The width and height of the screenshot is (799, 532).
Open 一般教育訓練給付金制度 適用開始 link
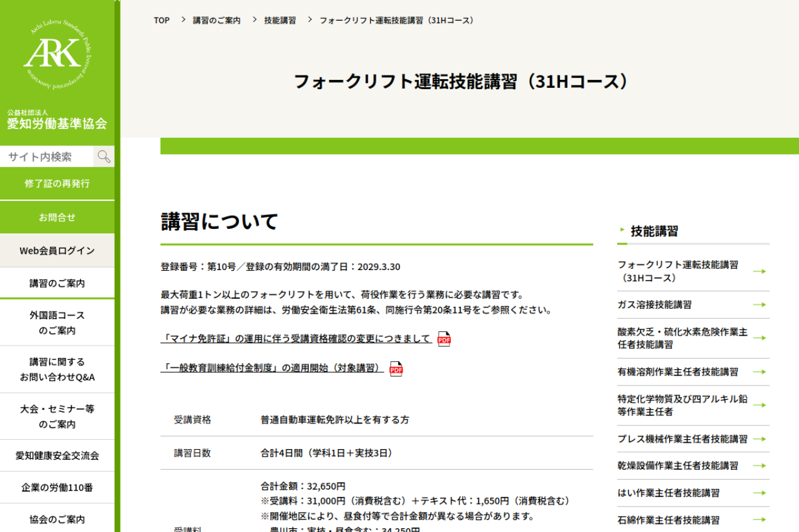272,368
